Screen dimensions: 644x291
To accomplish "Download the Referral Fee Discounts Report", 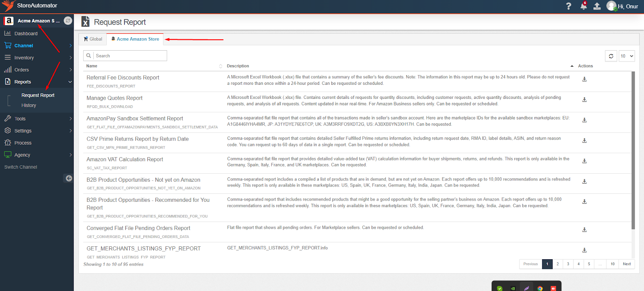I will [x=584, y=79].
